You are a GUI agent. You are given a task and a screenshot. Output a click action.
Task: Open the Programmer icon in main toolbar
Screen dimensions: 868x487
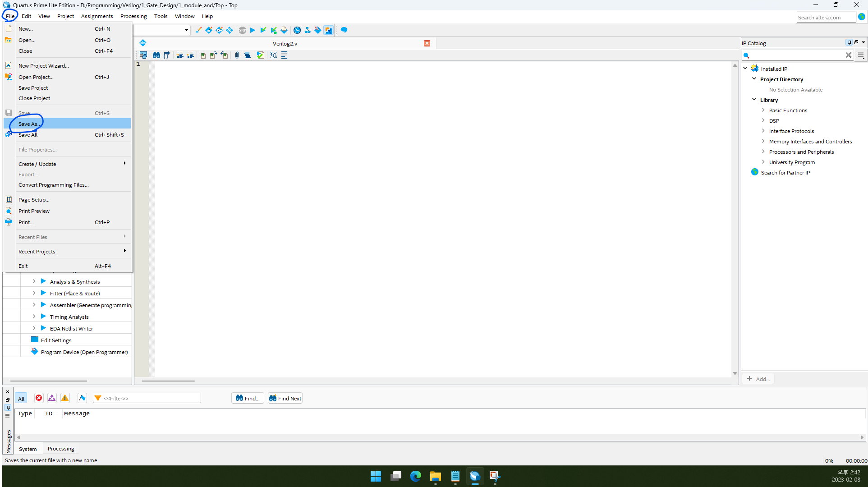point(318,30)
